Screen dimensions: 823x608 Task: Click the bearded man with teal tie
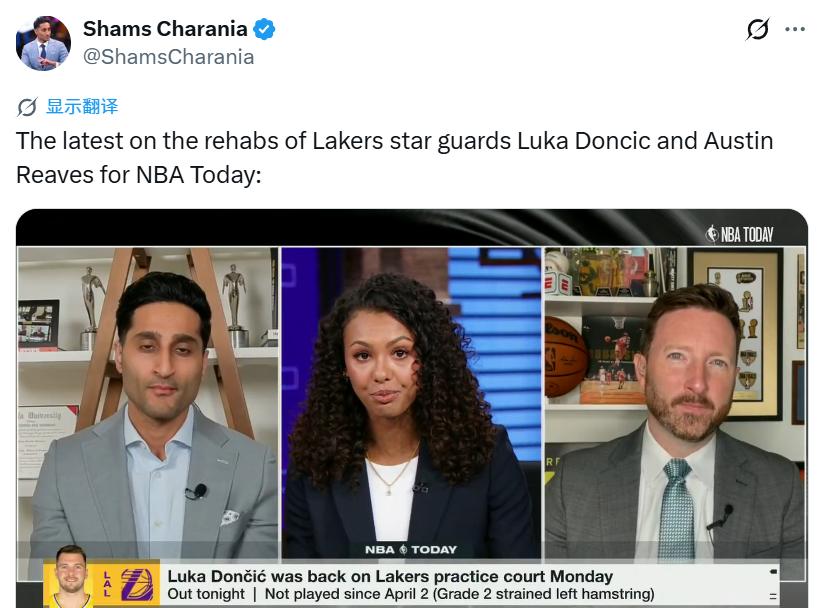[x=675, y=403]
